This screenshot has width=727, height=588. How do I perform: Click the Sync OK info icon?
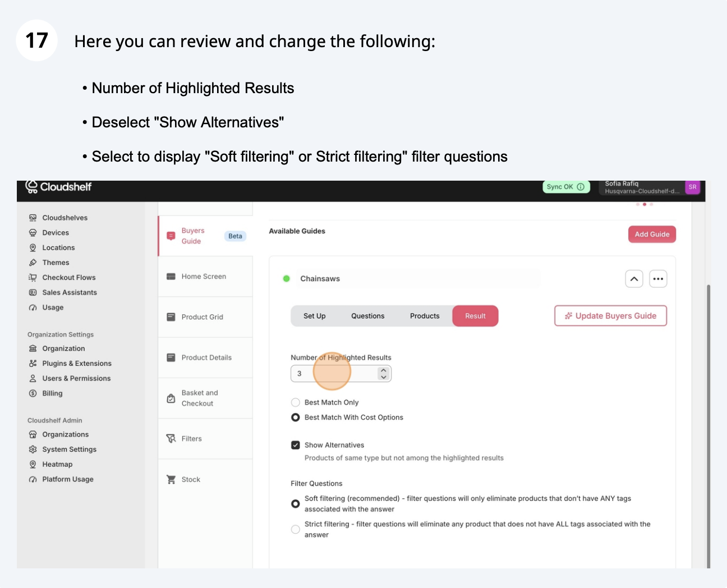(x=581, y=187)
